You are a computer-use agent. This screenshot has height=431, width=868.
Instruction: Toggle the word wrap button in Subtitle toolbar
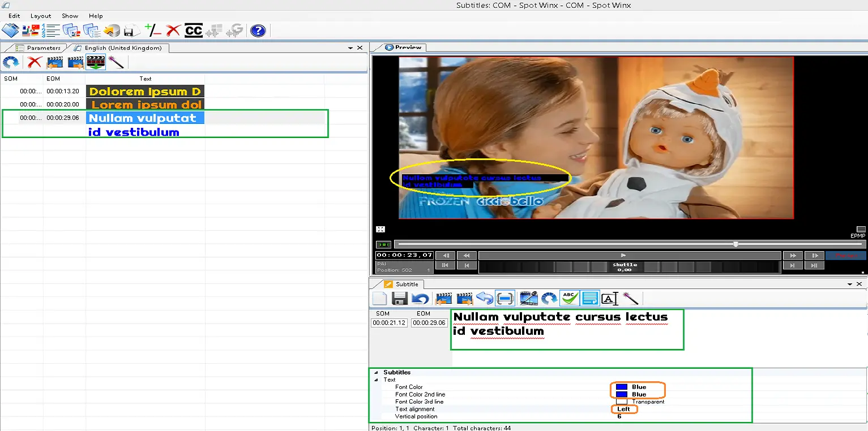click(x=590, y=299)
